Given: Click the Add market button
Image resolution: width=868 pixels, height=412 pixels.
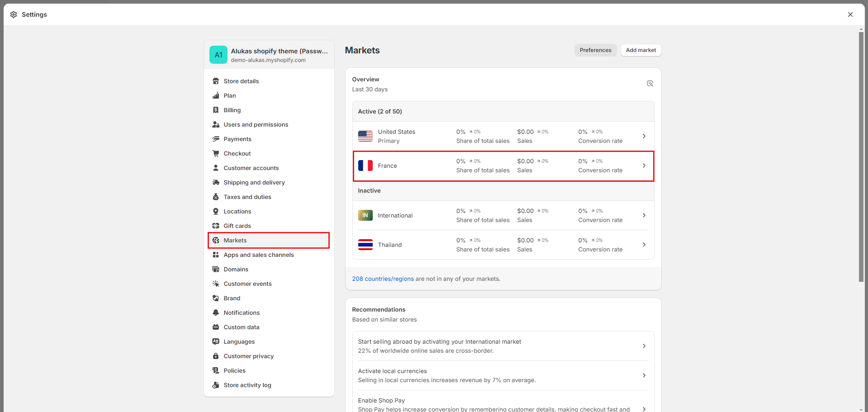Looking at the screenshot, I should pyautogui.click(x=640, y=50).
